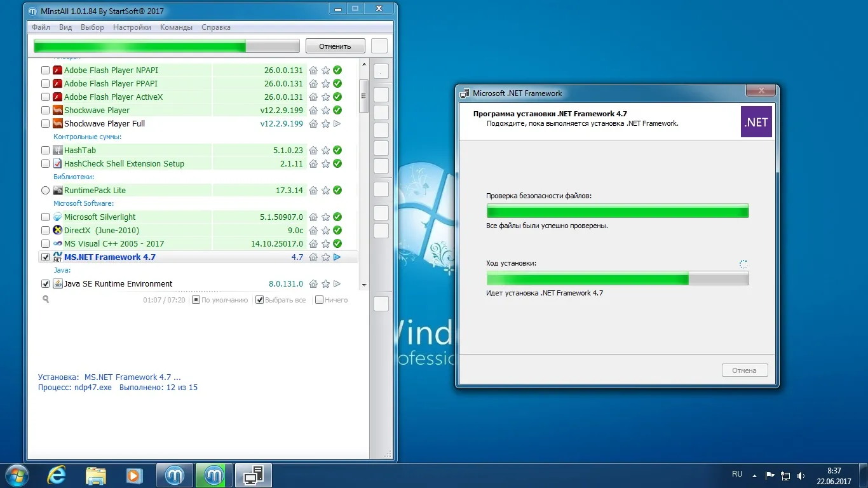Image resolution: width=868 pixels, height=488 pixels.
Task: Click the home icon for HashTab
Action: click(313, 151)
